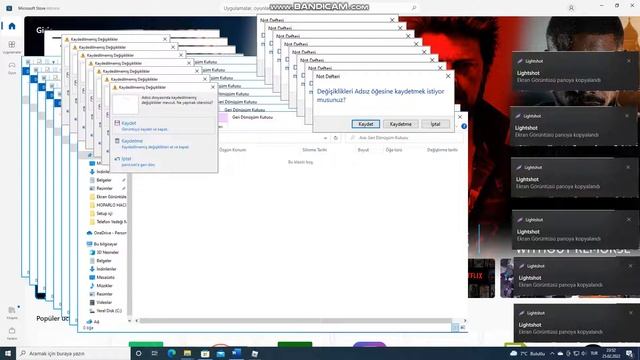Open the Windows Start button
Screen dimensions: 640x360
(8, 353)
